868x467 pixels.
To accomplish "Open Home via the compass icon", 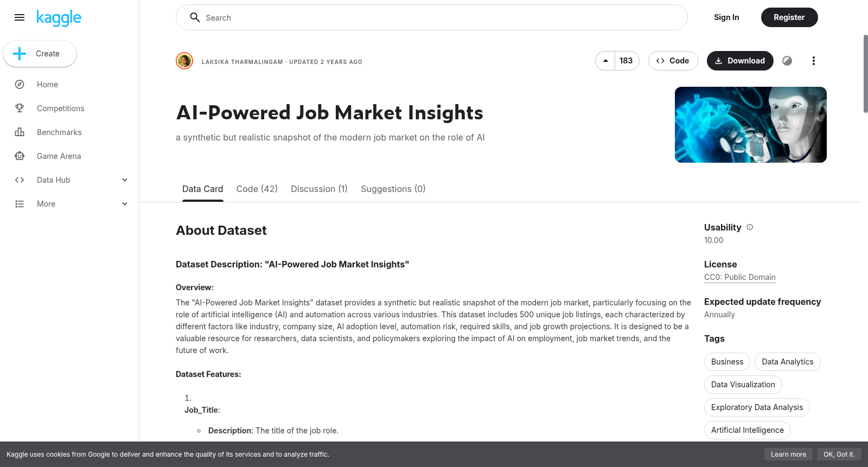I will (20, 85).
